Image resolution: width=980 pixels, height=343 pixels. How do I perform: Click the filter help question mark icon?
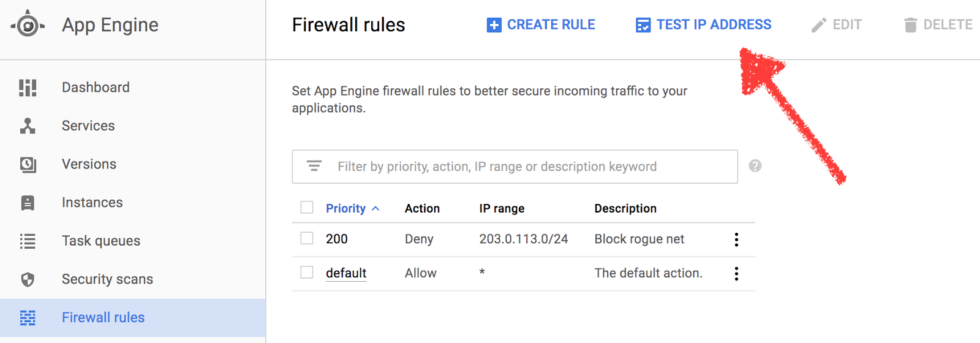[x=755, y=166]
